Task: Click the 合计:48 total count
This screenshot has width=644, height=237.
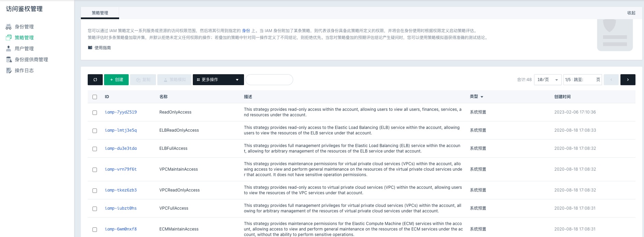Action: 524,80
